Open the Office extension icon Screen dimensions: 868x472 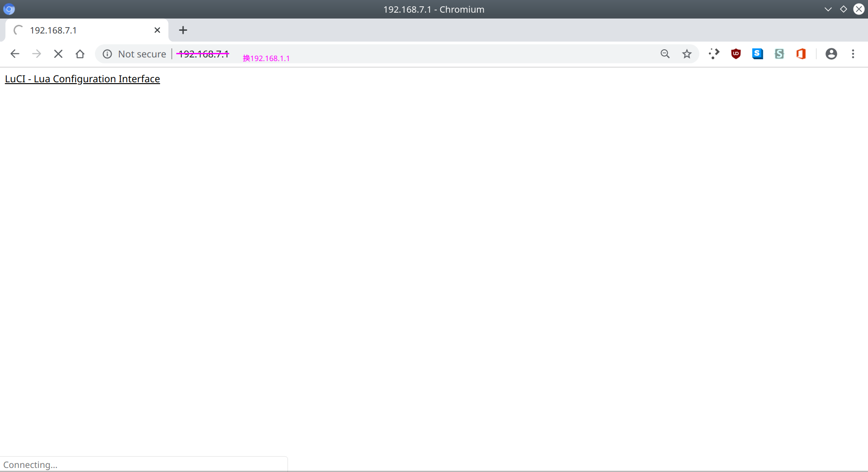pos(801,54)
